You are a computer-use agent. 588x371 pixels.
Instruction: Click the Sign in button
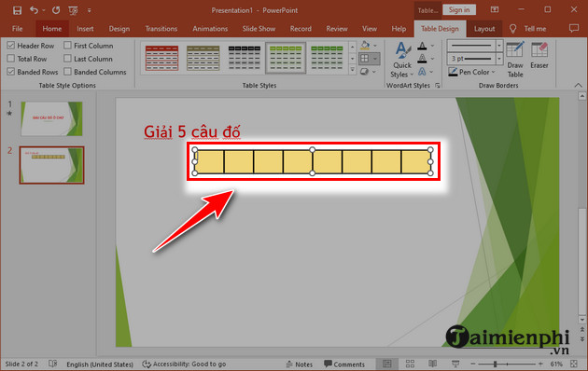pyautogui.click(x=459, y=10)
